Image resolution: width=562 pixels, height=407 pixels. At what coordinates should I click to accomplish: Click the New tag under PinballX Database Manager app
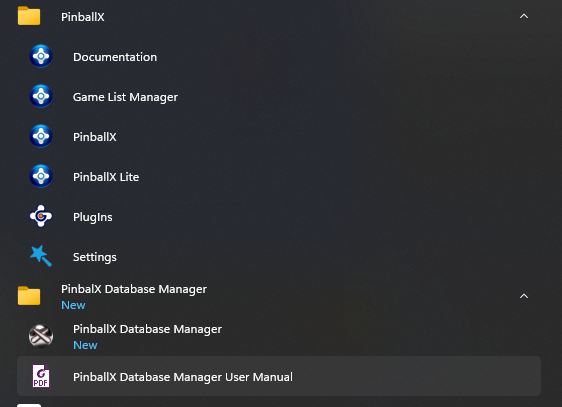click(85, 345)
